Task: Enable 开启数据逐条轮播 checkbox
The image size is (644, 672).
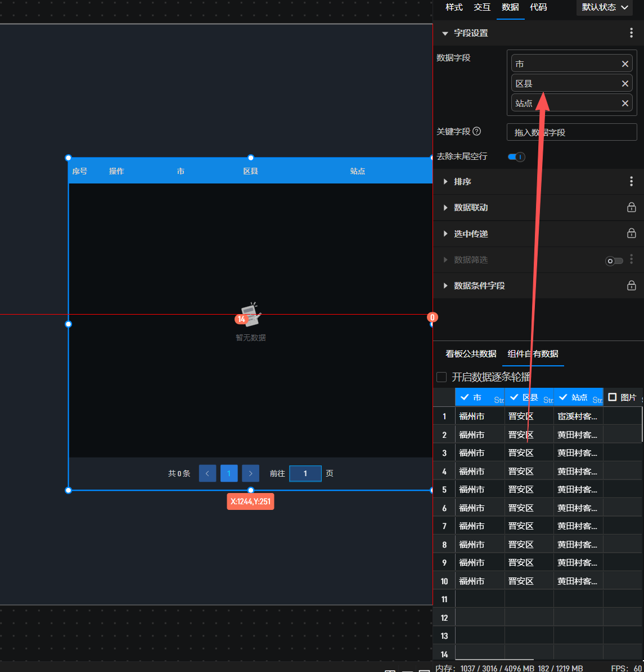Action: 442,377
